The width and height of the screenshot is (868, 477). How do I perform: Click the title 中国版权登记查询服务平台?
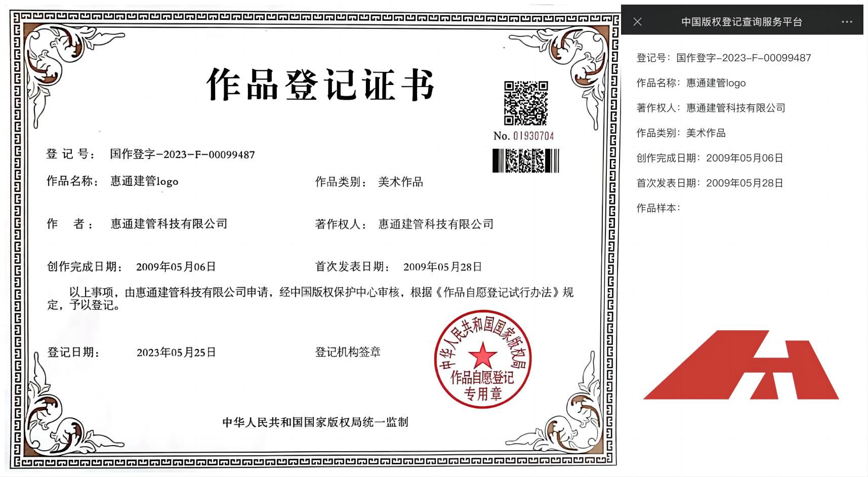pos(741,22)
